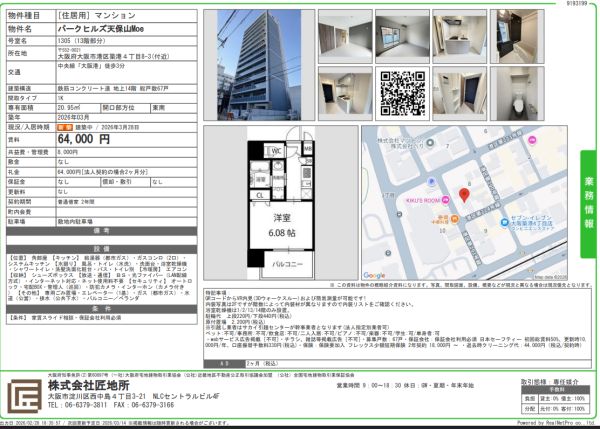Click the fax number FAX 06-6379-3166
The image size is (600, 429).
(144, 405)
